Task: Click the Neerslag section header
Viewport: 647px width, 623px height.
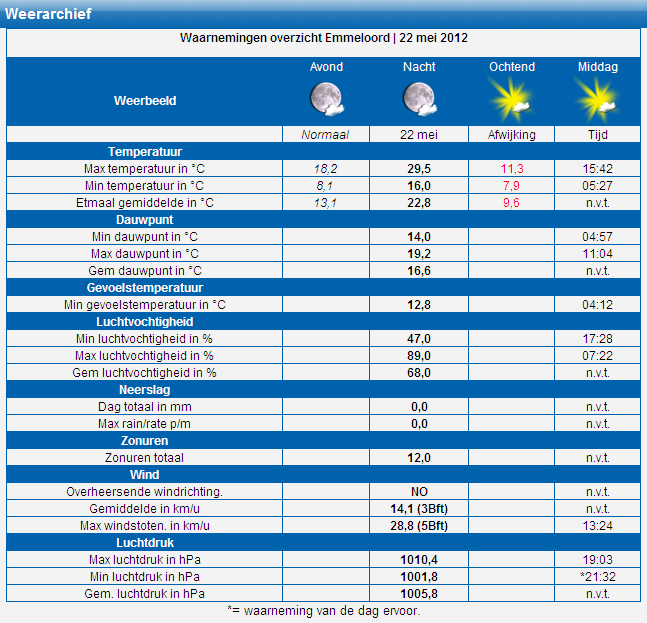Action: (144, 390)
